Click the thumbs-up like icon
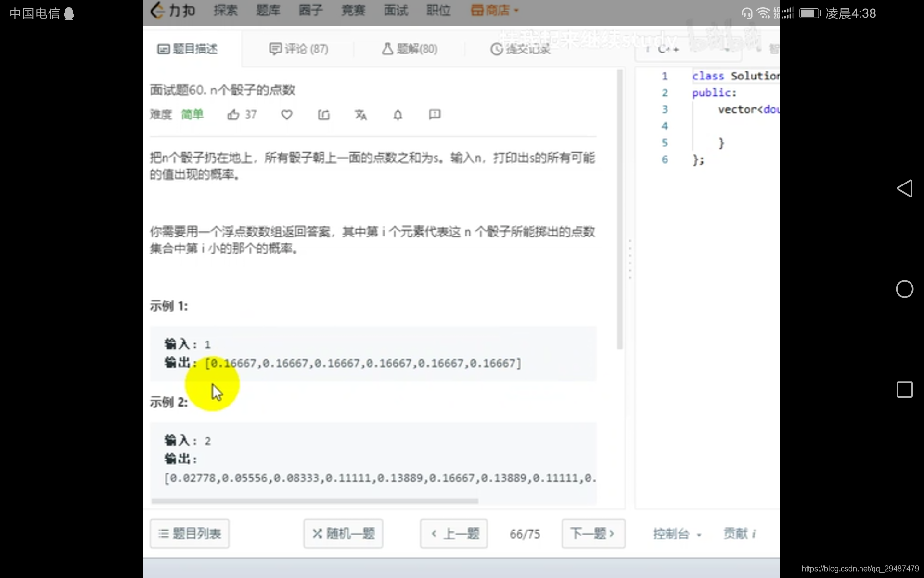 click(x=233, y=115)
